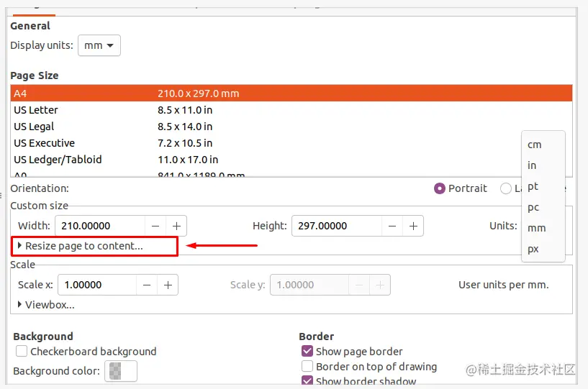The height and width of the screenshot is (389, 588).
Task: Open the Background color swatch
Action: [121, 371]
